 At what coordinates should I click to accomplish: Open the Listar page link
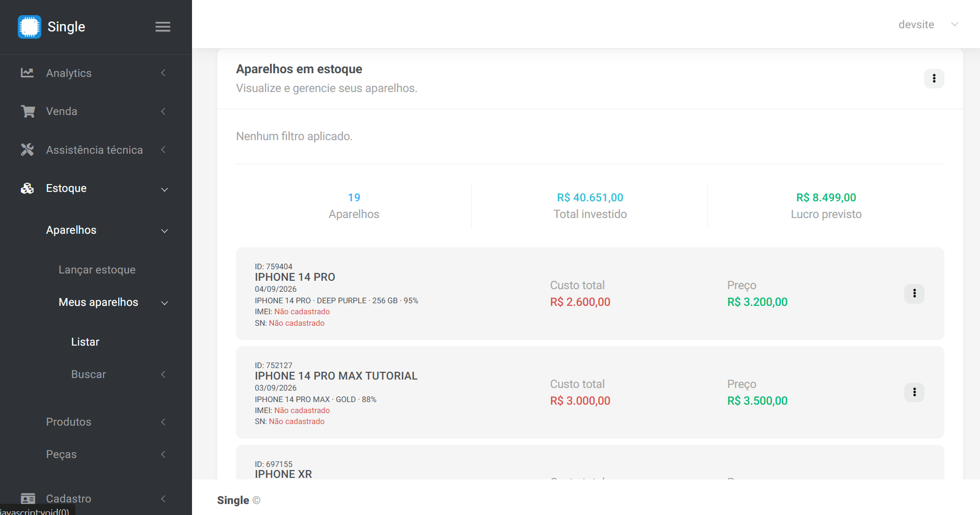pyautogui.click(x=85, y=342)
